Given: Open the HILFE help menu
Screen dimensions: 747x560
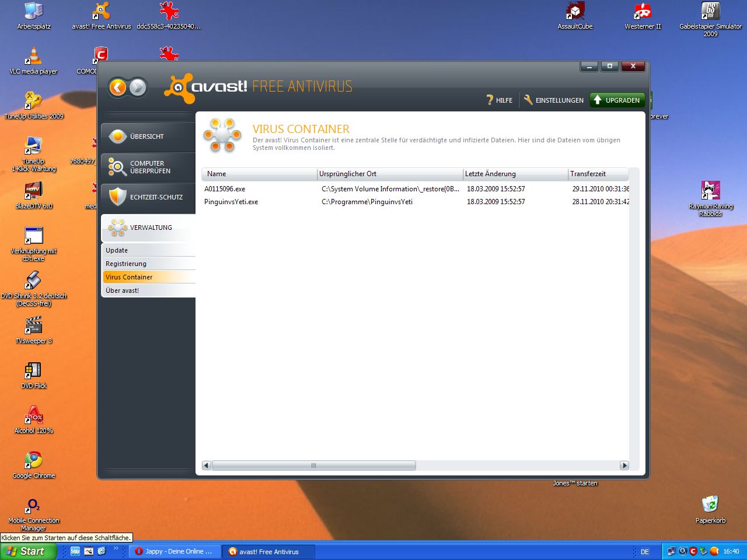Looking at the screenshot, I should (x=500, y=100).
